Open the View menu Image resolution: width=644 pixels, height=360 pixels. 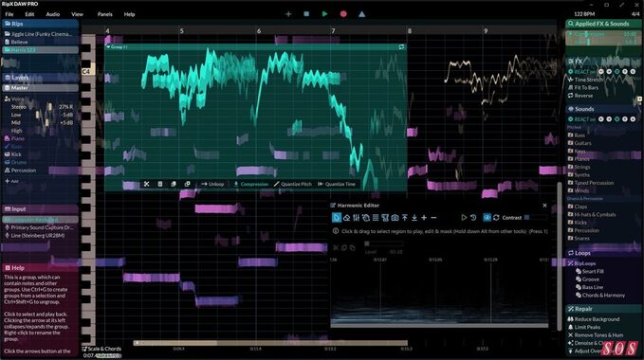click(77, 14)
